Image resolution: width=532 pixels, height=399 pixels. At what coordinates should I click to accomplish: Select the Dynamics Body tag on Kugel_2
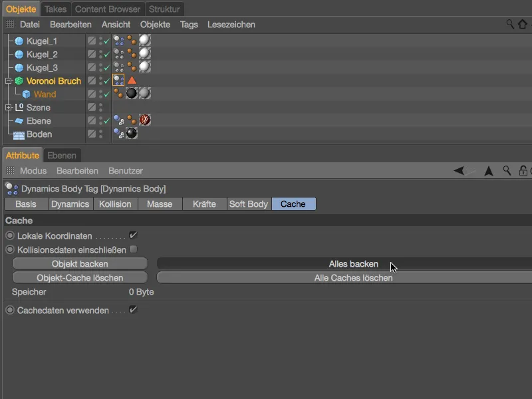(x=118, y=54)
